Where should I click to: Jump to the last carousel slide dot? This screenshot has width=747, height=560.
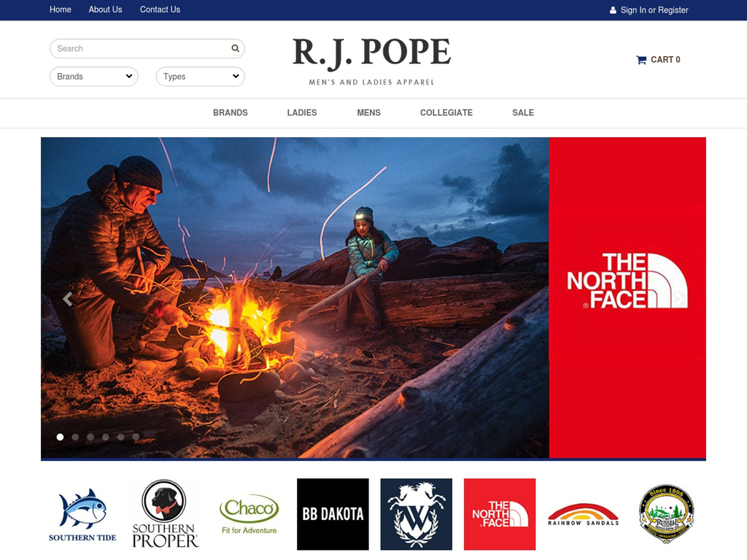click(x=136, y=437)
